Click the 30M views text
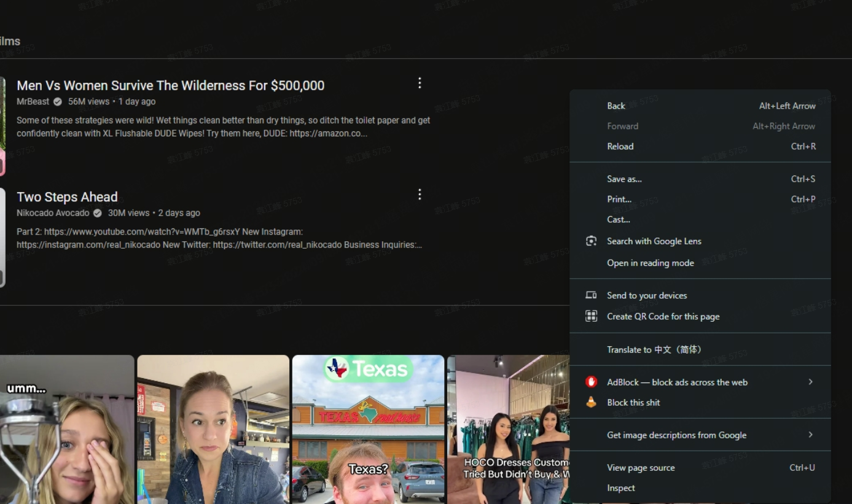 point(129,213)
